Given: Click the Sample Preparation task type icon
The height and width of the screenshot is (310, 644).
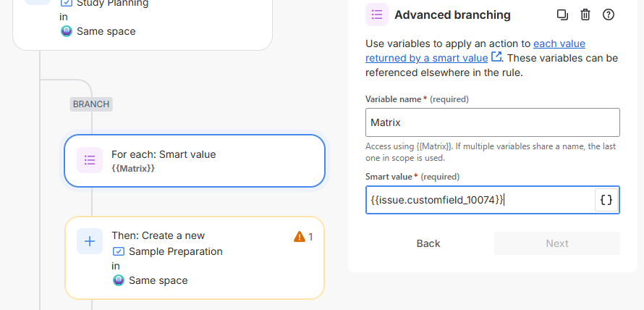Looking at the screenshot, I should click(x=119, y=251).
